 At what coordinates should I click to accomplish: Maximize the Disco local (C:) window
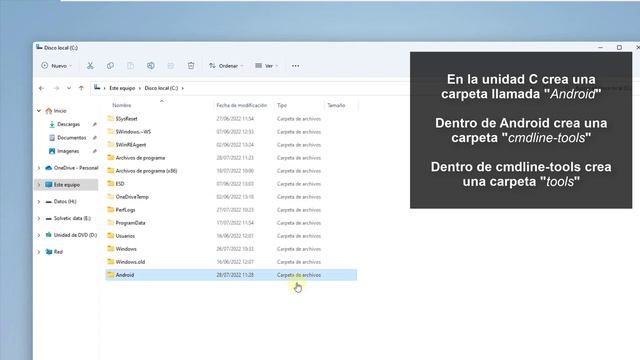[x=619, y=47]
